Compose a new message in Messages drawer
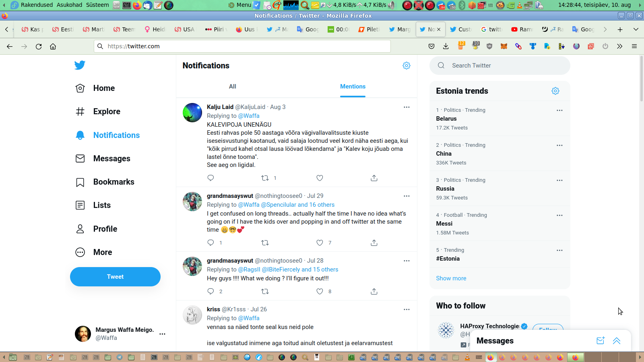 601,341
